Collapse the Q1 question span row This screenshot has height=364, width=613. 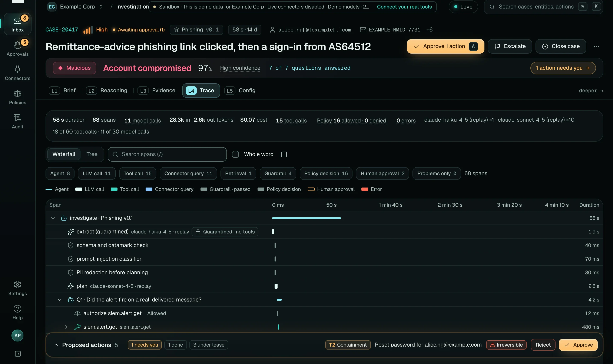tap(59, 300)
